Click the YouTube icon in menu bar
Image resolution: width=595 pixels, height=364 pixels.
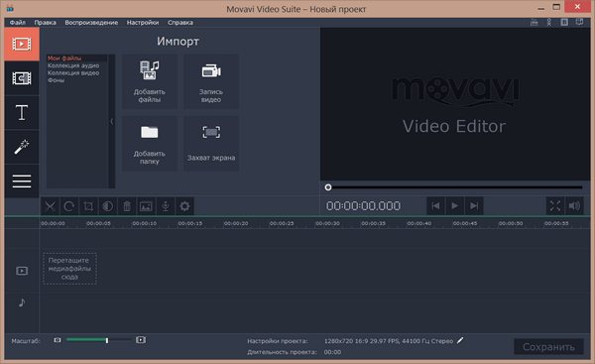click(534, 23)
